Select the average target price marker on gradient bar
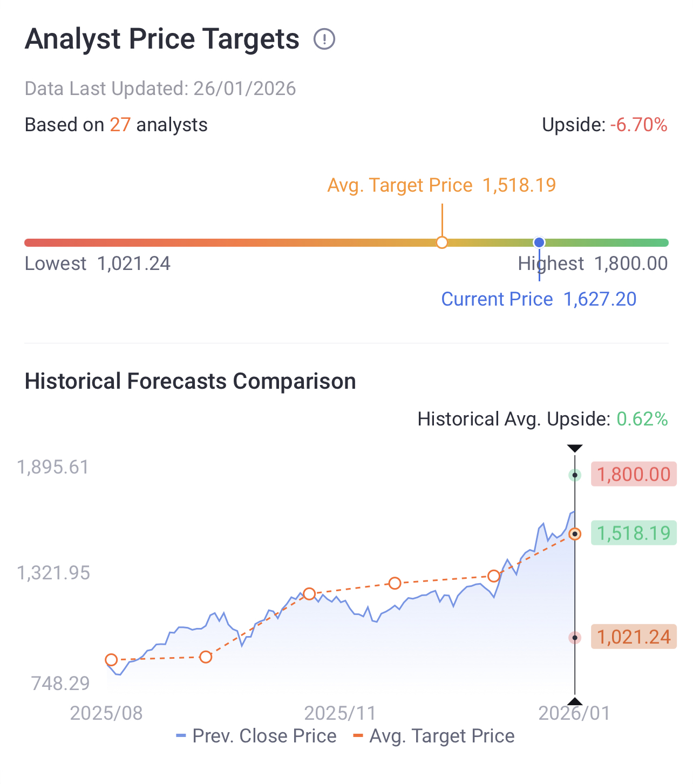Viewport: 693px width, 784px height. (442, 242)
